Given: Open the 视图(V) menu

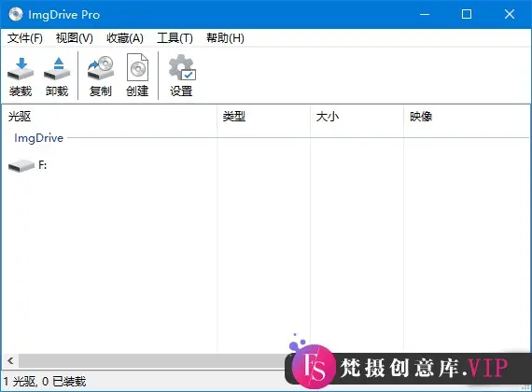Looking at the screenshot, I should tap(75, 38).
